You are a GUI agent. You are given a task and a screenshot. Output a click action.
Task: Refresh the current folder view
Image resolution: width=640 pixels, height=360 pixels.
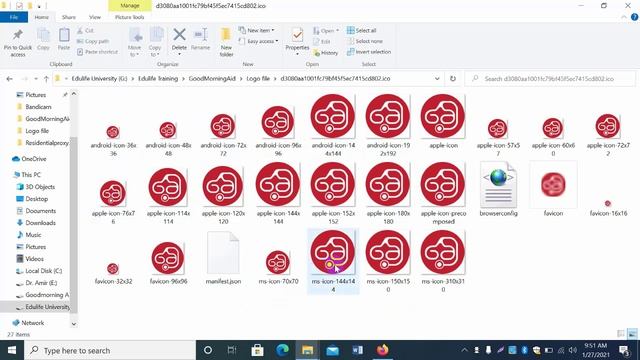[453, 79]
